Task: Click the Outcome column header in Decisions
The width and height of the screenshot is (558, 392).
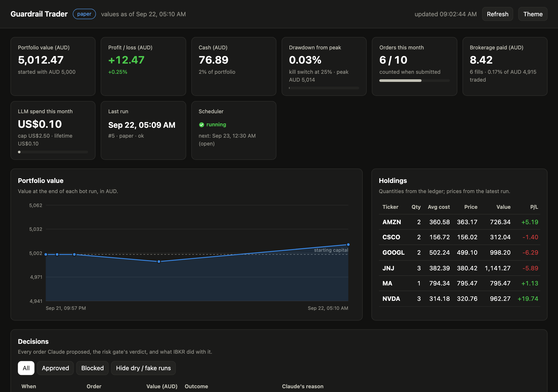Action: (196, 386)
